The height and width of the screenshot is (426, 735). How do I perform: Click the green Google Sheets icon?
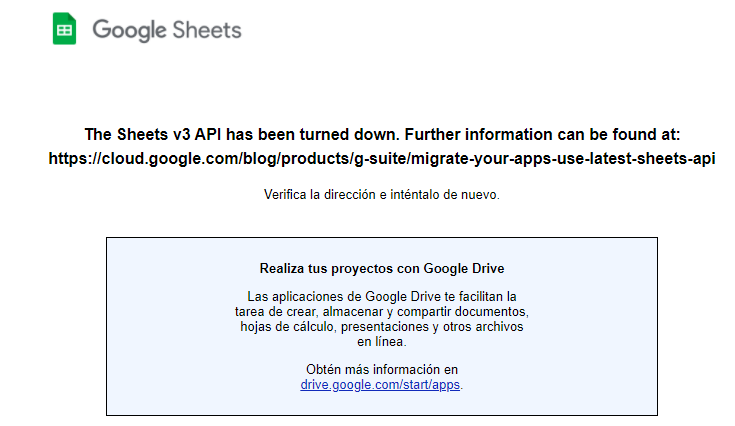point(64,29)
